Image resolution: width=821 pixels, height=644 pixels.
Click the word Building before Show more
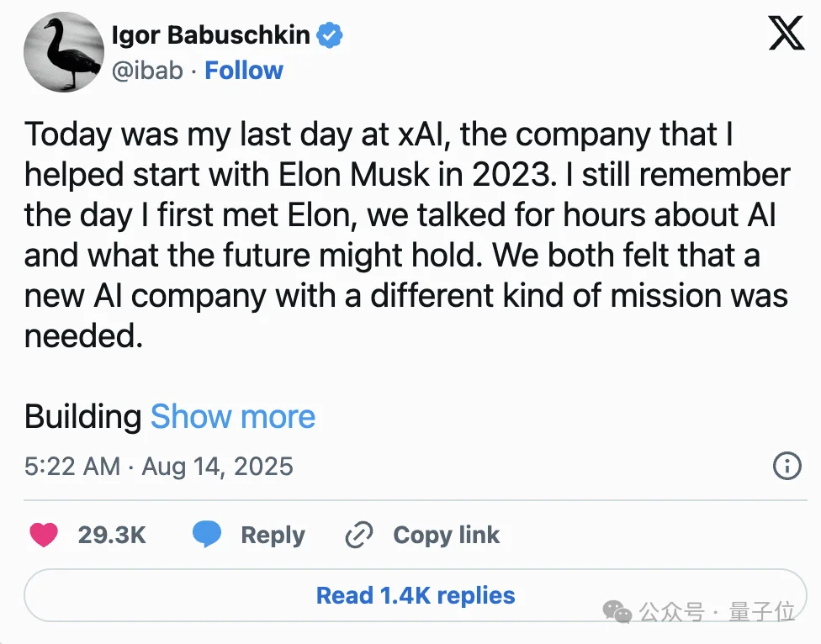click(82, 416)
